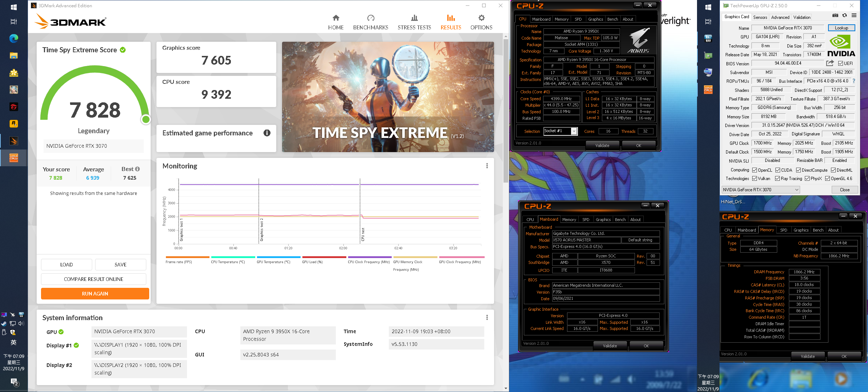Click the GPU-Z screenshot camera icon
Screen dimensions: 868x392
point(835,15)
